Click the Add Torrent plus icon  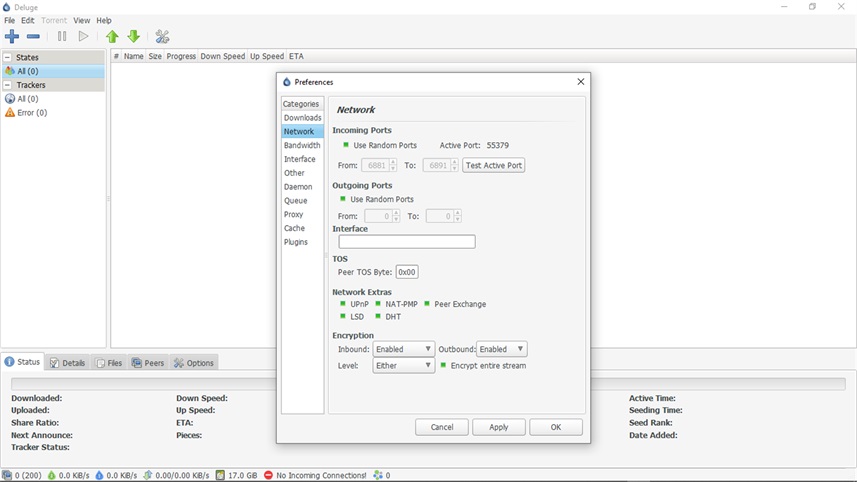pyautogui.click(x=12, y=37)
